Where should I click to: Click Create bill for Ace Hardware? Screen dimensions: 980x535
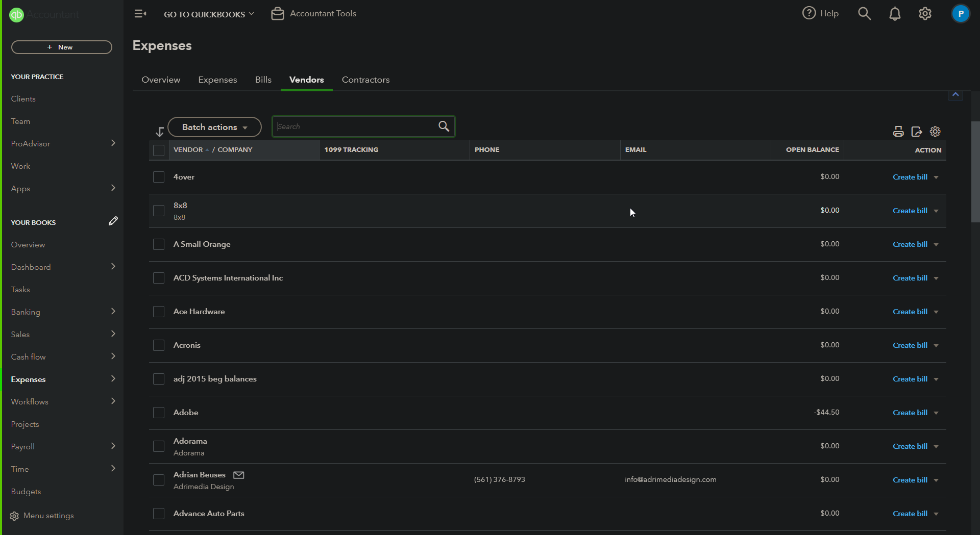pyautogui.click(x=910, y=312)
